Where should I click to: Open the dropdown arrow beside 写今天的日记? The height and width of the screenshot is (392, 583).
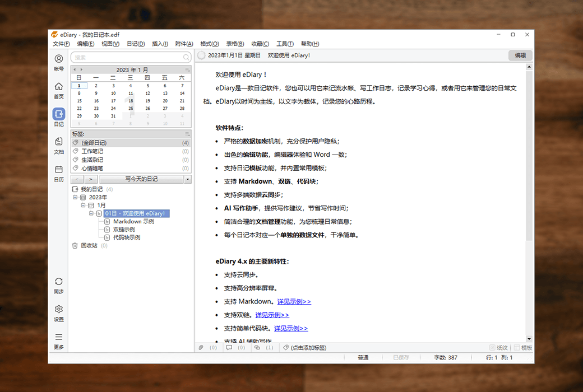188,179
